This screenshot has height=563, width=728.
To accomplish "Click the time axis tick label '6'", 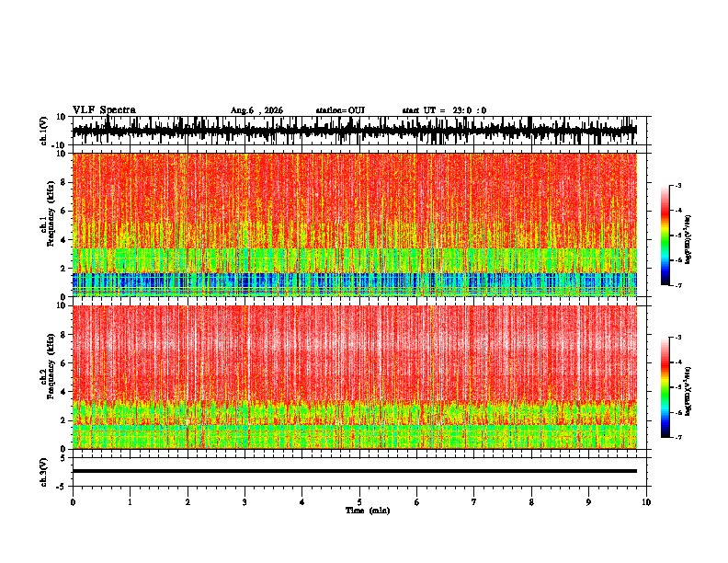I will (417, 502).
